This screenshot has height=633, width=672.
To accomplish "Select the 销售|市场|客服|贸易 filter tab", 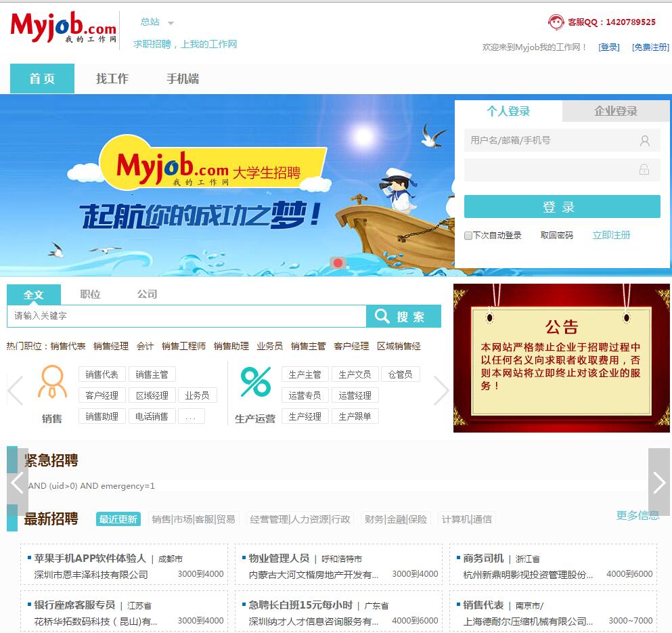I will tap(194, 519).
